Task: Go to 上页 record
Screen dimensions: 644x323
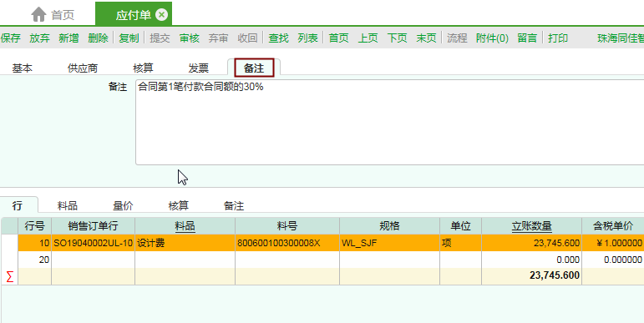Action: [x=368, y=38]
